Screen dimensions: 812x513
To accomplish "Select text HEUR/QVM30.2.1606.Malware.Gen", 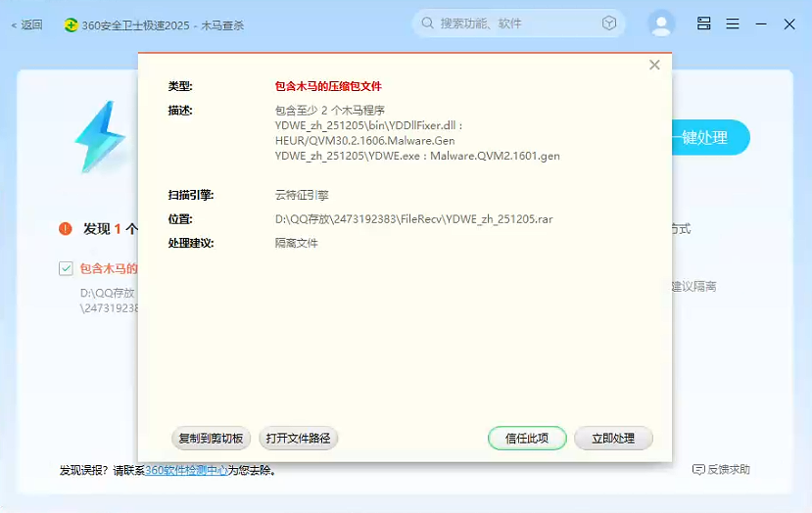I will pyautogui.click(x=365, y=141).
